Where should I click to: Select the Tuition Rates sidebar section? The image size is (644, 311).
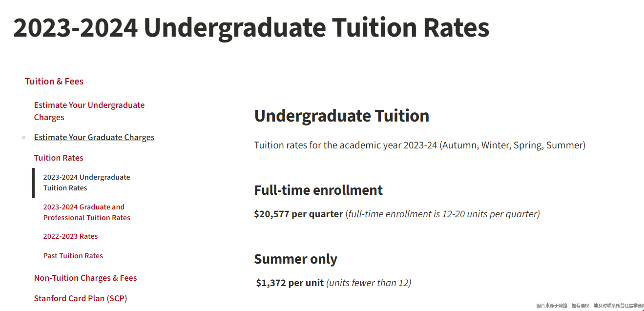coord(59,158)
